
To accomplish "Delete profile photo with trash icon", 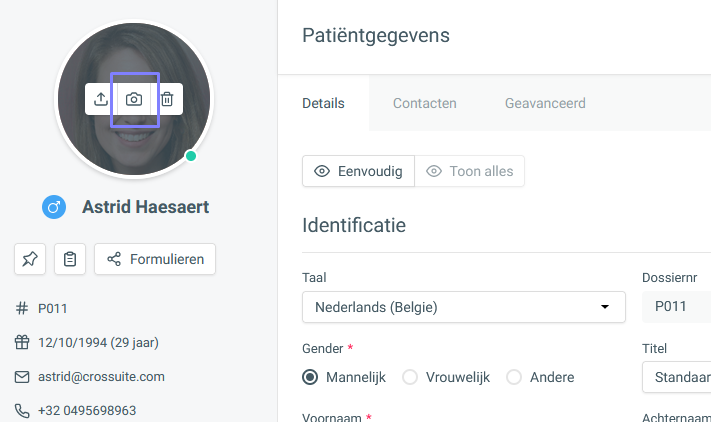I will 167,99.
